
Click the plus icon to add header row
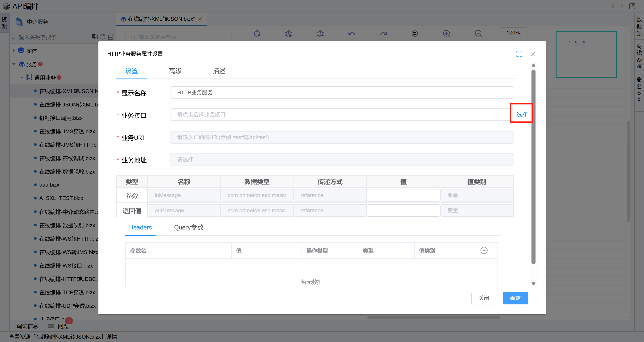click(484, 251)
